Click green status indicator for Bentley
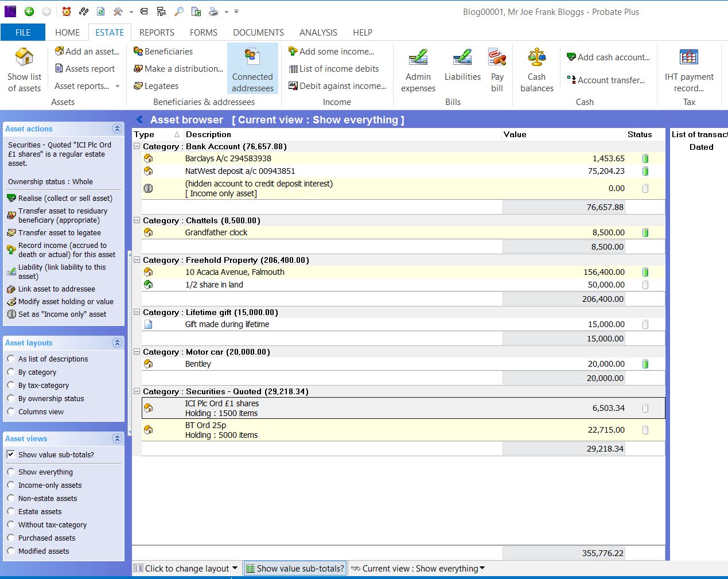 [645, 364]
